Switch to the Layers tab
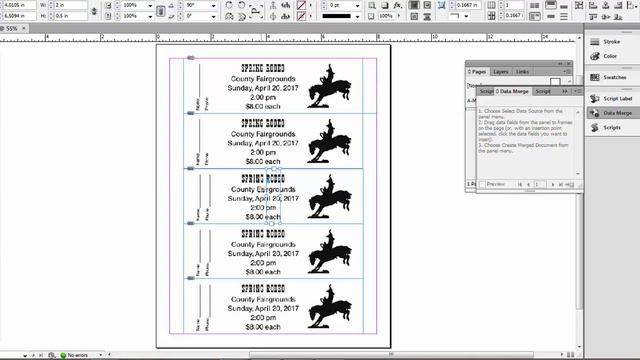The height and width of the screenshot is (360, 640). pyautogui.click(x=501, y=72)
